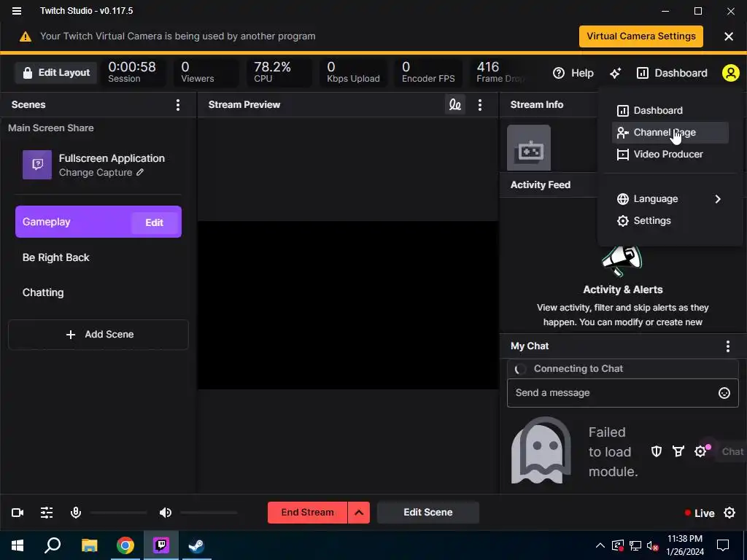The image size is (747, 560).
Task: Click the Edit Scene button
Action: 427,513
